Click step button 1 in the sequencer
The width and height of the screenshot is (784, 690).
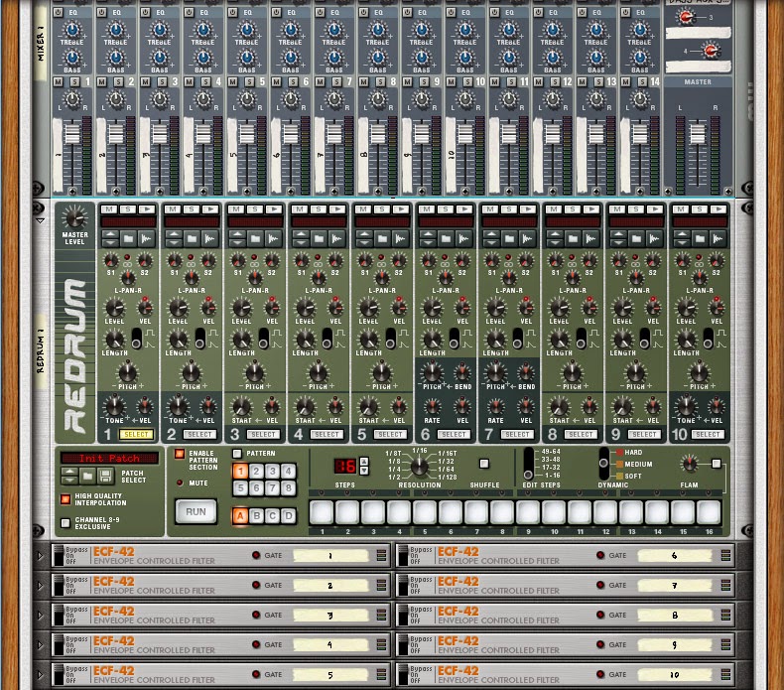pos(322,512)
